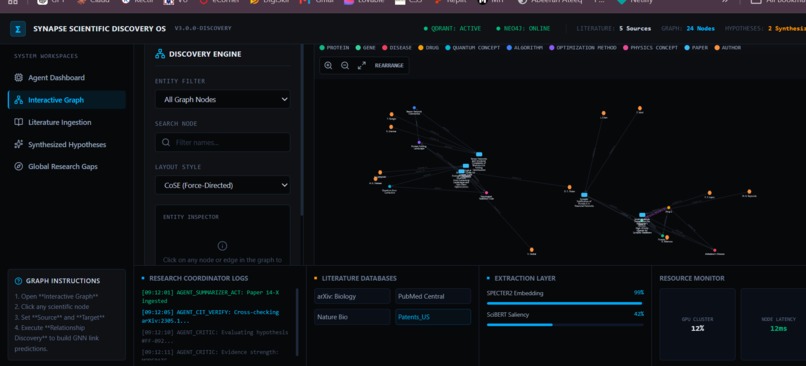Select the pink physics concept node

[x=486, y=193]
